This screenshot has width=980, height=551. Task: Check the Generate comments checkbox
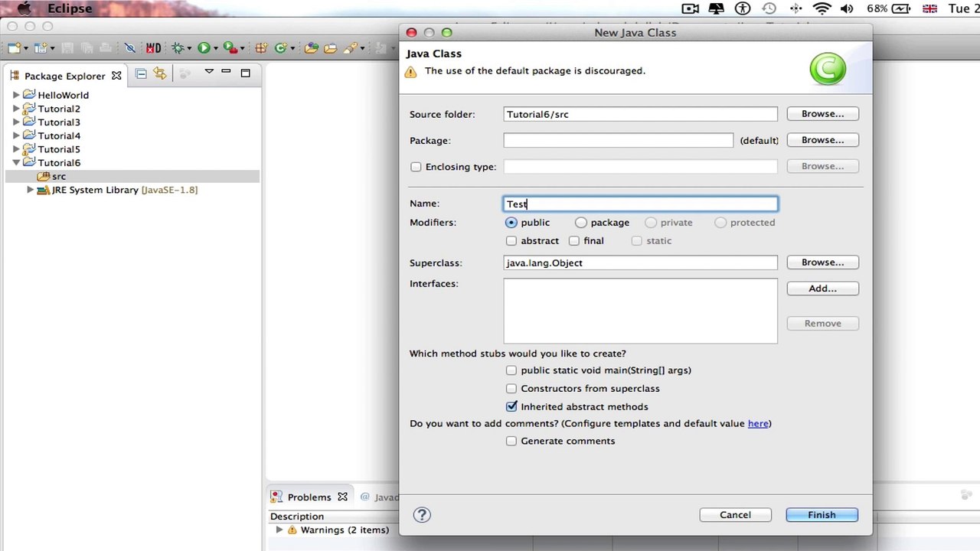511,442
